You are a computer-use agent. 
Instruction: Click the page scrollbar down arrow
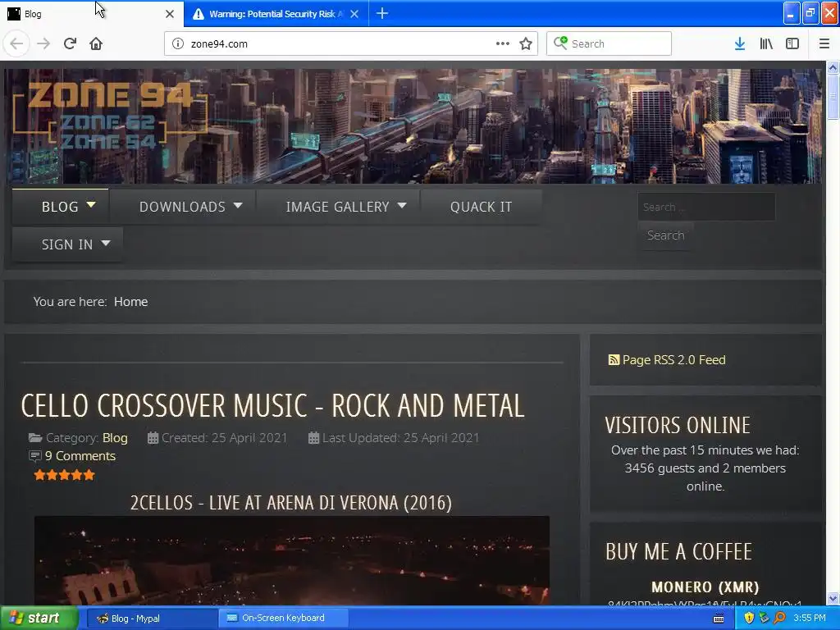pyautogui.click(x=833, y=598)
